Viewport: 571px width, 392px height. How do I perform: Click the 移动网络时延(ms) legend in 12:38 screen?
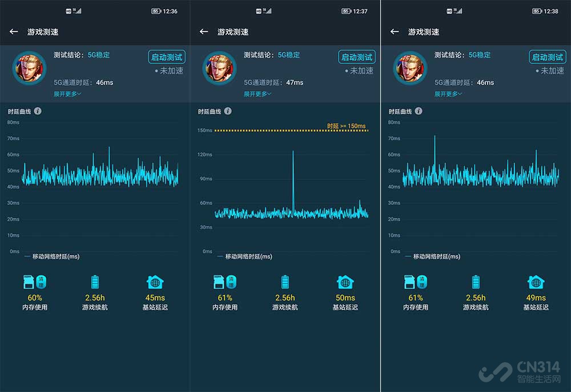[436, 257]
